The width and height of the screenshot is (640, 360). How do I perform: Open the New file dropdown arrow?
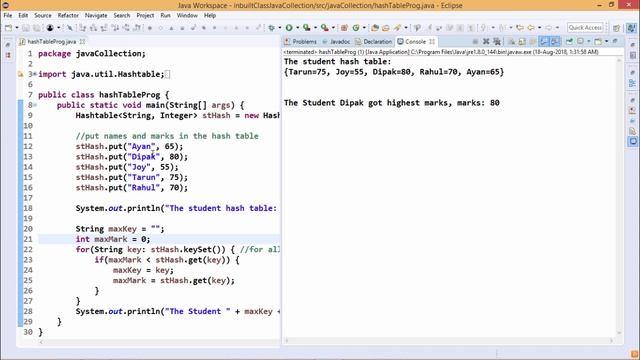(x=17, y=28)
